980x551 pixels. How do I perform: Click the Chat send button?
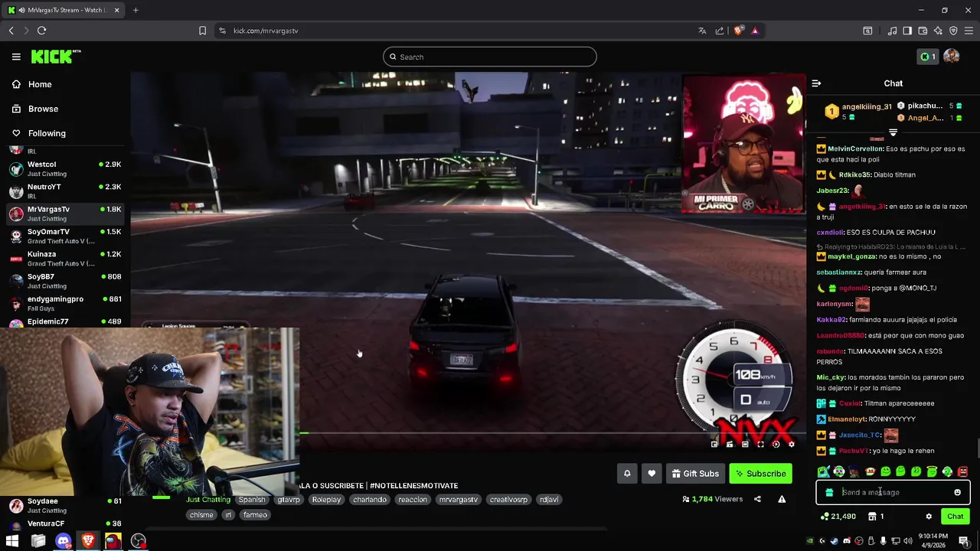click(x=955, y=517)
